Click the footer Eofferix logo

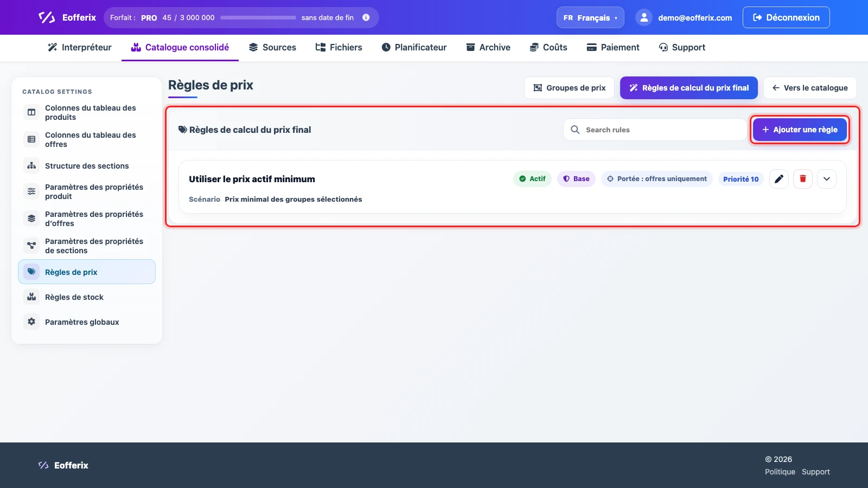(x=63, y=465)
